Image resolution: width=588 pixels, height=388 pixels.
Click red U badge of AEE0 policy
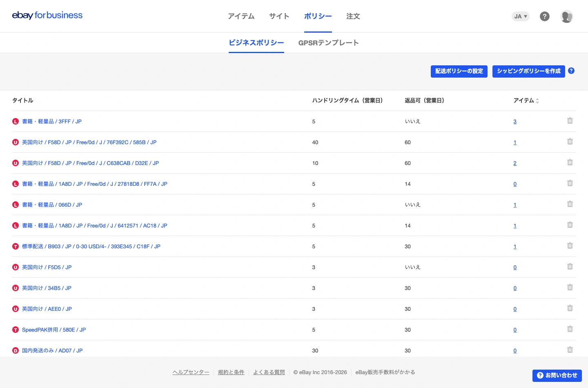[x=16, y=309]
